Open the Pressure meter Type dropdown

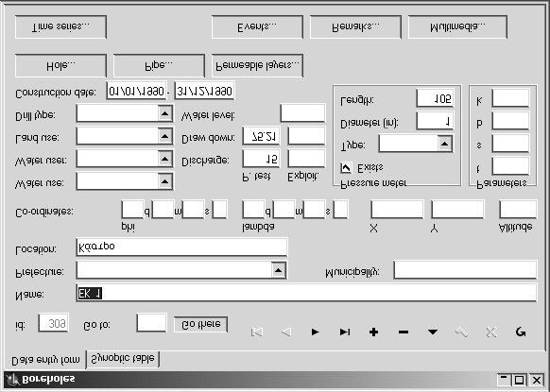444,144
